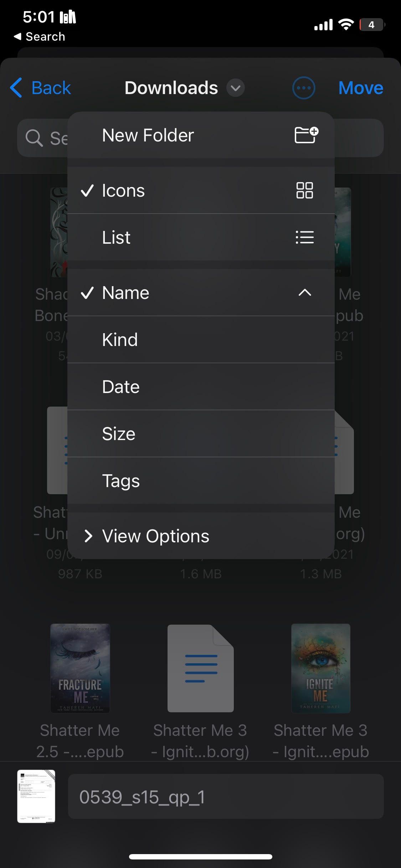Image resolution: width=401 pixels, height=868 pixels.
Task: Tap the ellipsis more options button
Action: [x=303, y=88]
